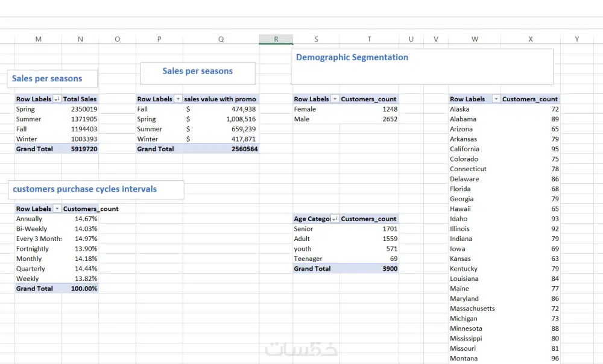Select the Grand Total cell showing 3900

coord(369,268)
